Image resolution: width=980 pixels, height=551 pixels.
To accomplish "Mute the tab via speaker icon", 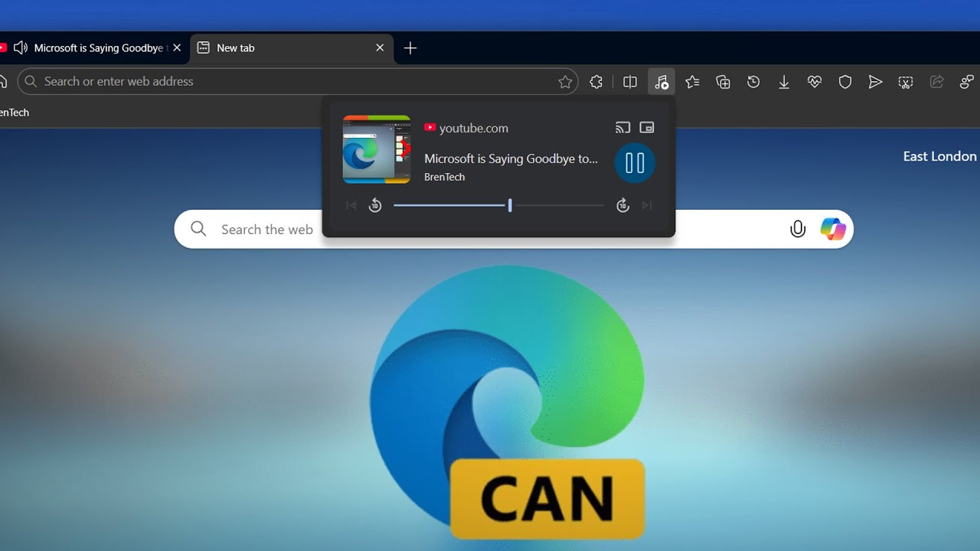I will point(21,47).
